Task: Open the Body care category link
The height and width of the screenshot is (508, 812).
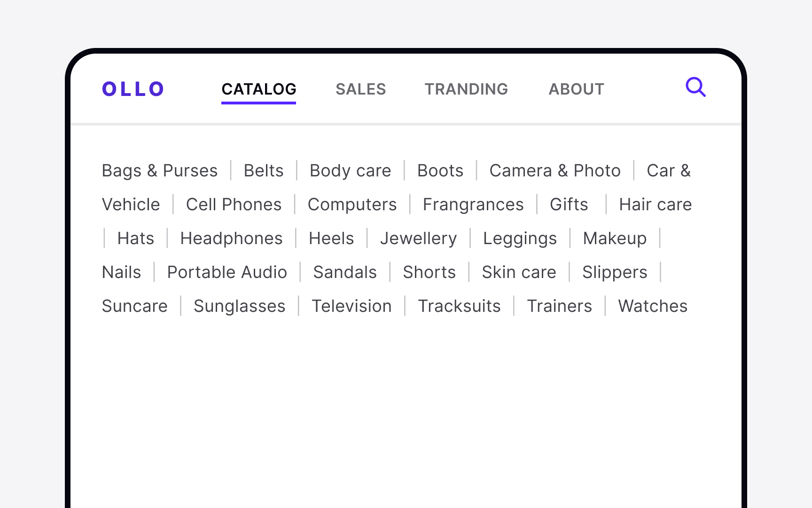Action: (x=350, y=171)
